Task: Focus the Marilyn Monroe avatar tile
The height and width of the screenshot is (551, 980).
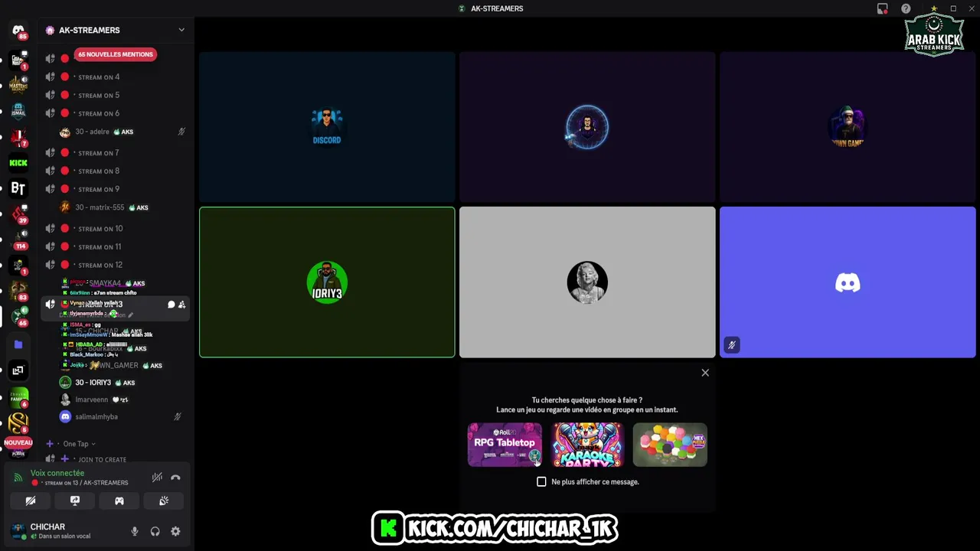Action: tap(587, 282)
